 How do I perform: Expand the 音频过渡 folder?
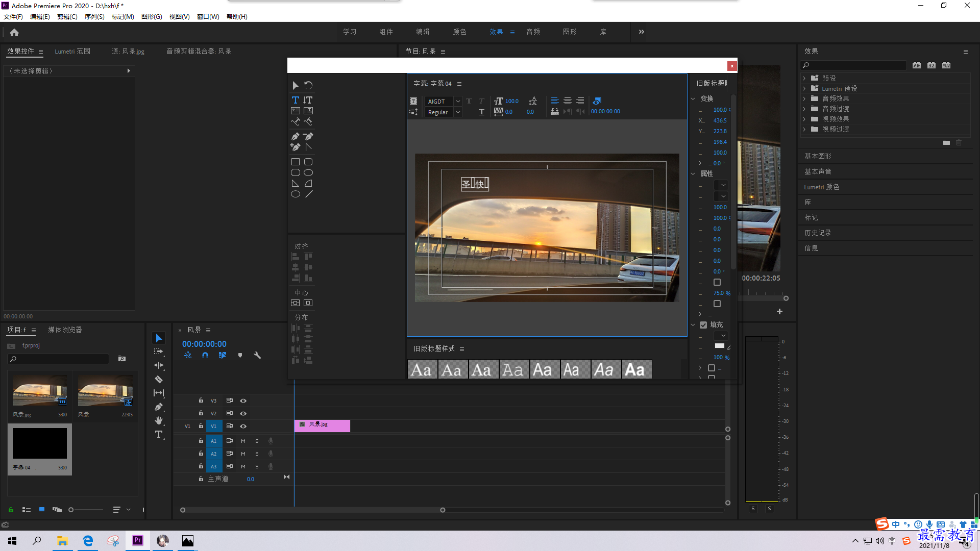[804, 109]
